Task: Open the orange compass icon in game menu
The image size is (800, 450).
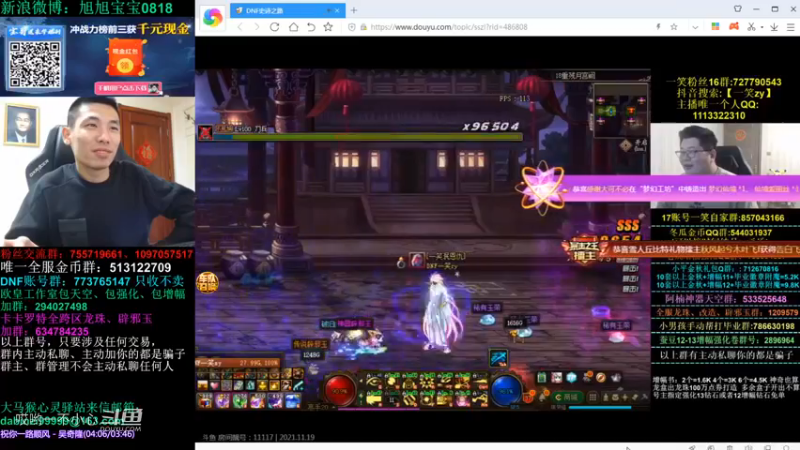Action: tap(601, 378)
